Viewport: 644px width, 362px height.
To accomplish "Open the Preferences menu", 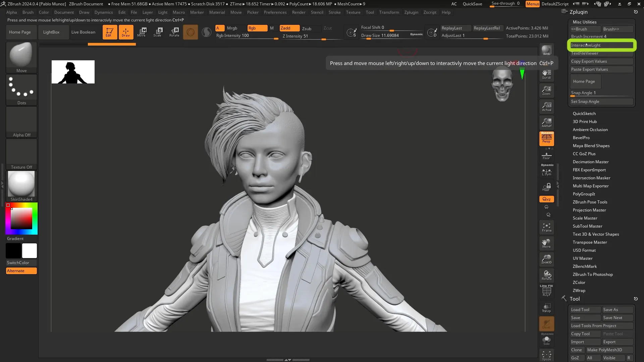I will click(275, 12).
